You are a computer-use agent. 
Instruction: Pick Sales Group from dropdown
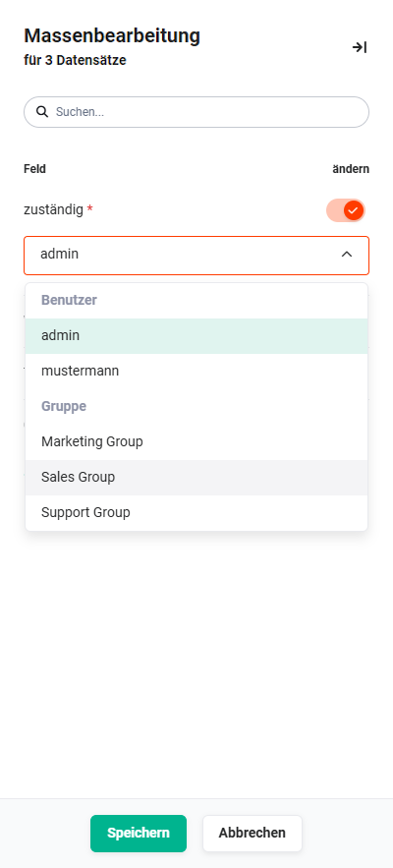click(x=196, y=478)
